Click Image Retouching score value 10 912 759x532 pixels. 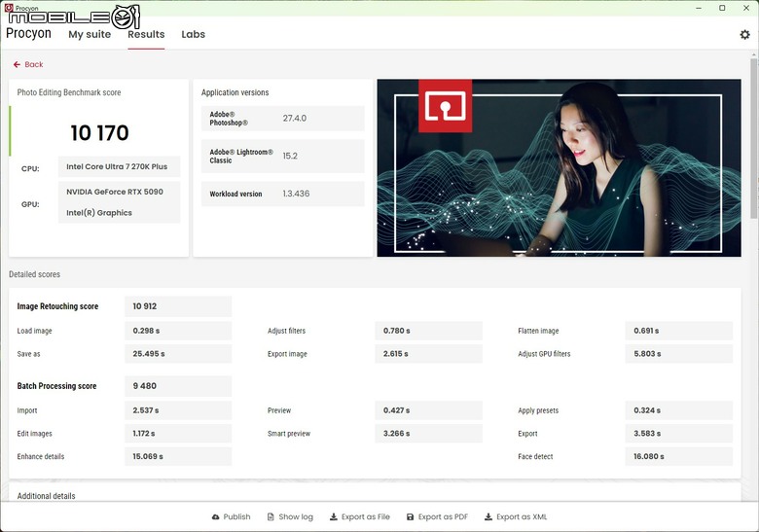pos(178,306)
